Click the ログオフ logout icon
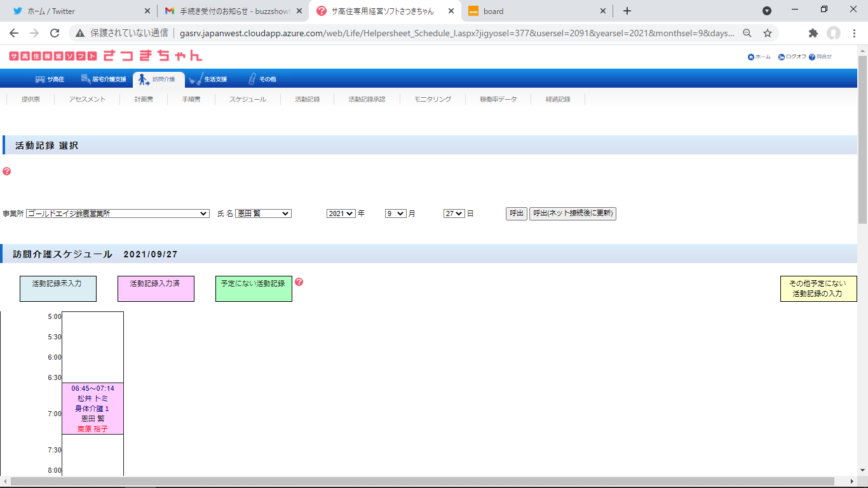868x488 pixels. 782,57
